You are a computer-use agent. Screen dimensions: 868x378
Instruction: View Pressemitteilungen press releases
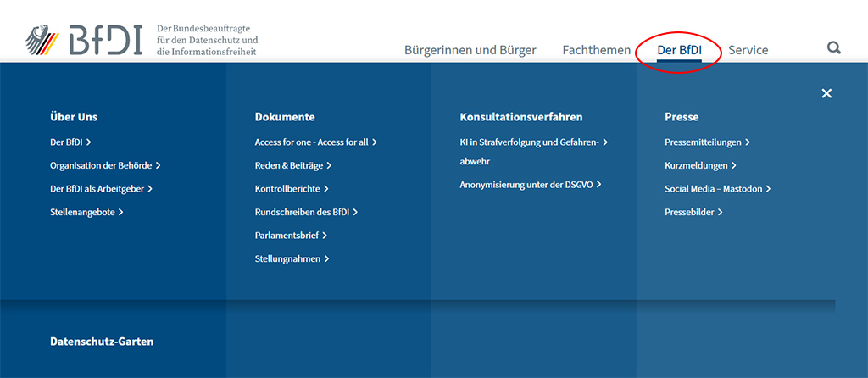coord(707,142)
